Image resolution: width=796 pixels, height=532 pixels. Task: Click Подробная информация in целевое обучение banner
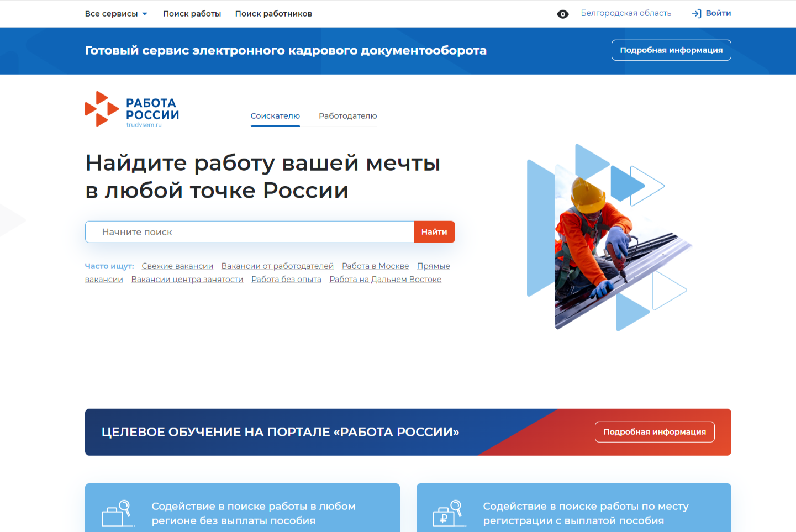coord(654,432)
